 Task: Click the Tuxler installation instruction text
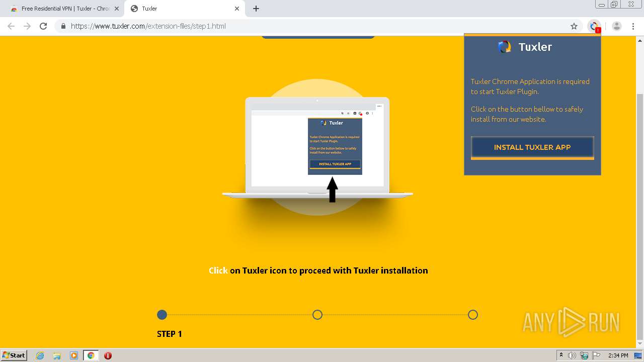(318, 270)
